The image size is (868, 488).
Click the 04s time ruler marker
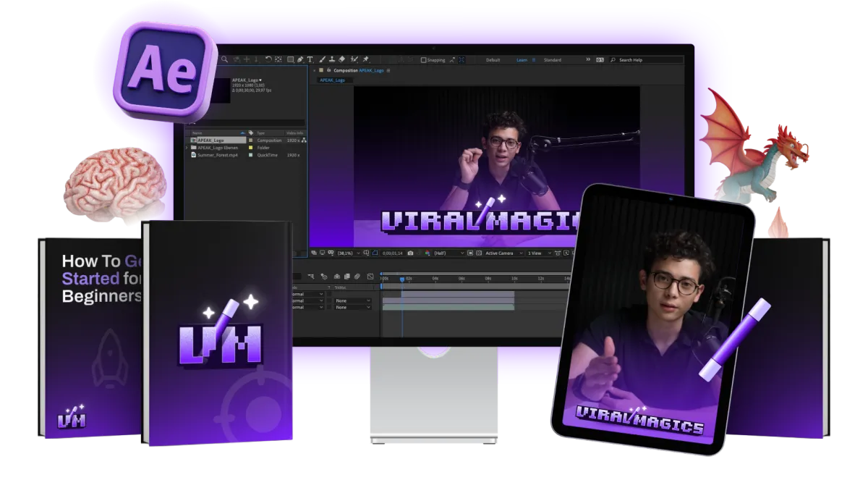tap(435, 278)
